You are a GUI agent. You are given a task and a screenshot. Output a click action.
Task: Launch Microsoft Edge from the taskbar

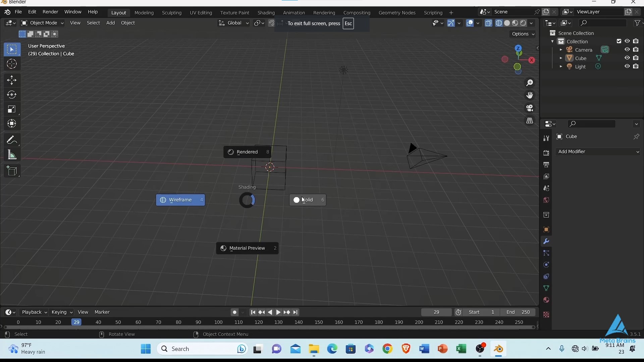point(332,349)
